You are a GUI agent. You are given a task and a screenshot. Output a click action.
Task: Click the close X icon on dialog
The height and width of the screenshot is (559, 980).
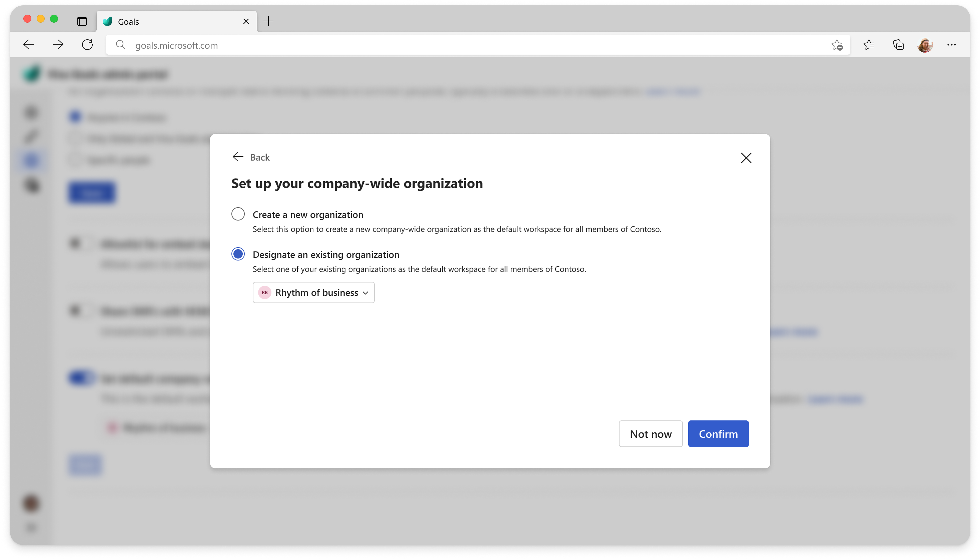[x=746, y=158]
